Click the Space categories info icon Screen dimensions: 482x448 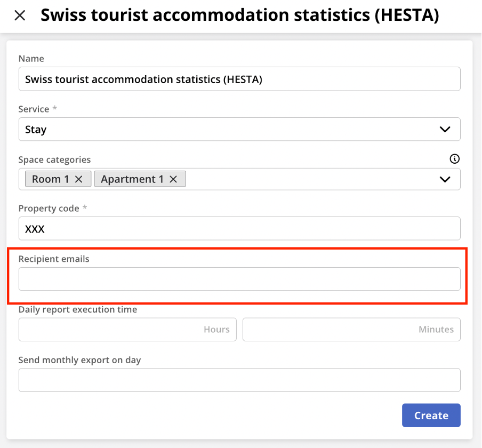point(454,159)
